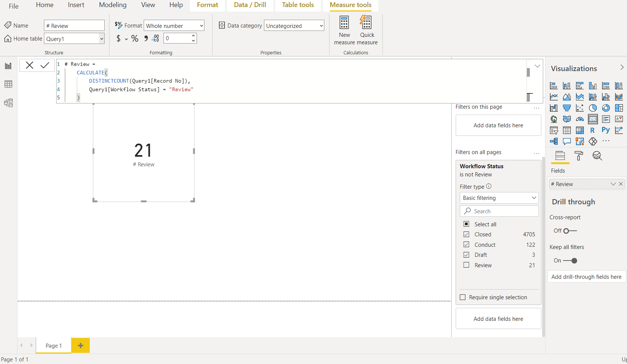This screenshot has width=627, height=364.
Task: Open Report view from left sidebar
Action: (8, 66)
